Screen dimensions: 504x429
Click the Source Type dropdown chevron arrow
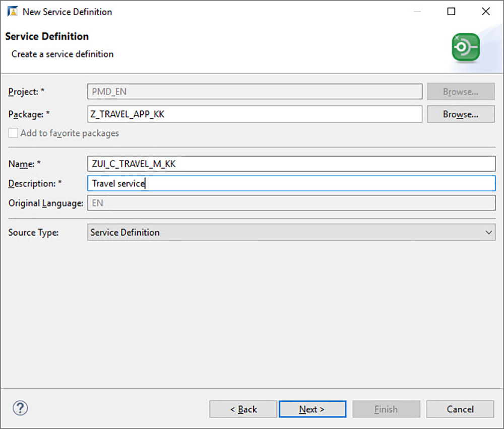click(488, 232)
